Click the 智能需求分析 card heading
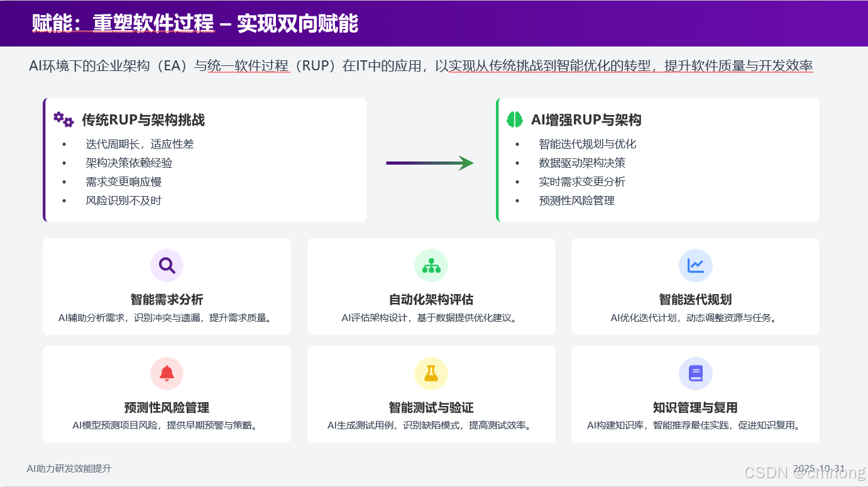Viewport: 868px width, 487px height. (x=167, y=298)
